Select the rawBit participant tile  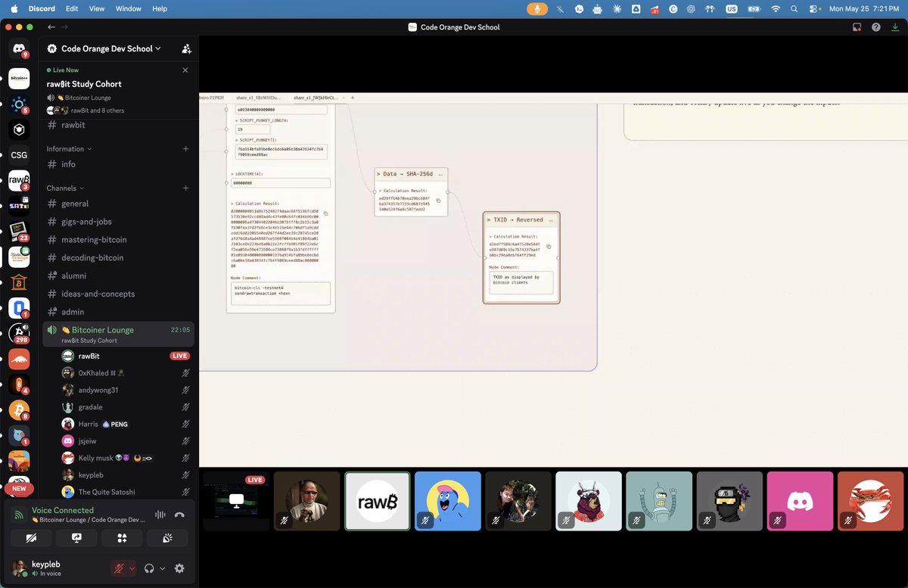click(x=378, y=500)
